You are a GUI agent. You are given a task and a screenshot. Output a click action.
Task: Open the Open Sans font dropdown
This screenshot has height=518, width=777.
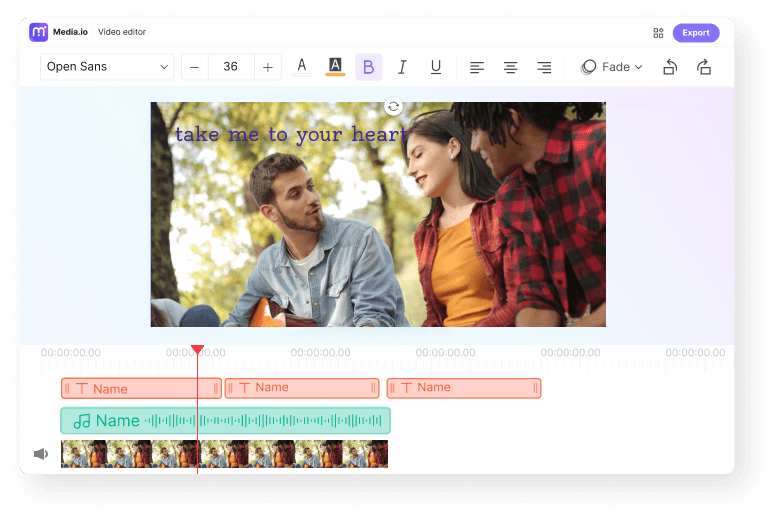pyautogui.click(x=107, y=67)
